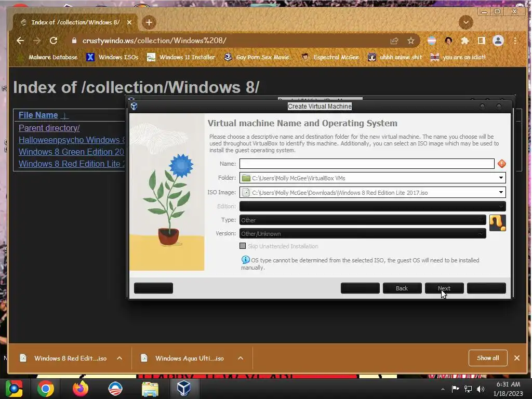Toggle the browser side panel icon
This screenshot has width=532, height=399.
pyautogui.click(x=482, y=41)
